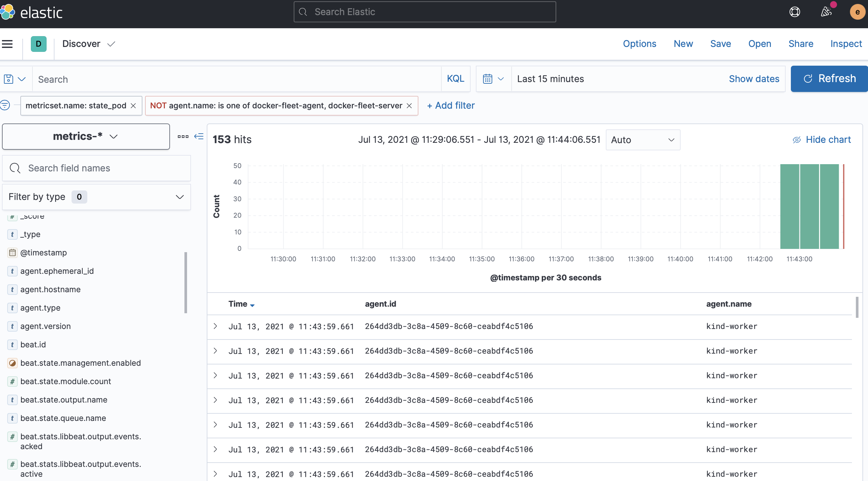This screenshot has height=481, width=868.
Task: Open the Auto interval dropdown
Action: (643, 140)
